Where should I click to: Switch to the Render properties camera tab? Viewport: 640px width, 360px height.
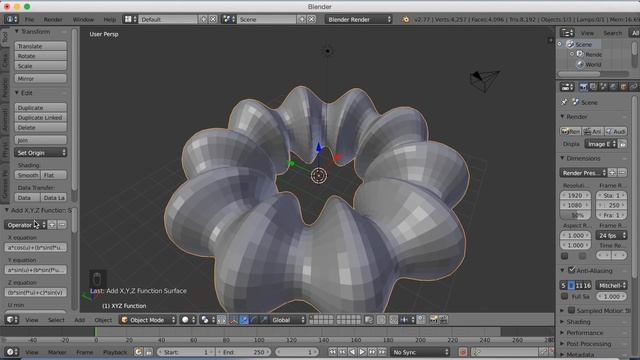(x=583, y=87)
